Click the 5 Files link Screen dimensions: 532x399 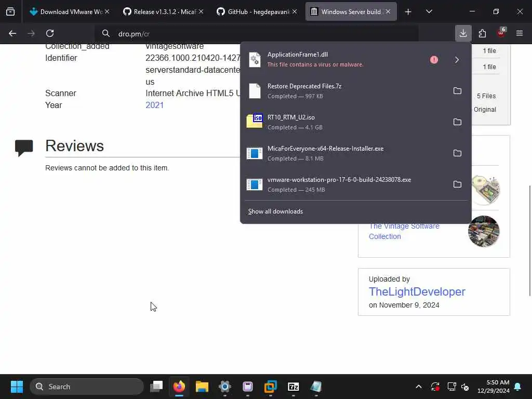tap(486, 96)
